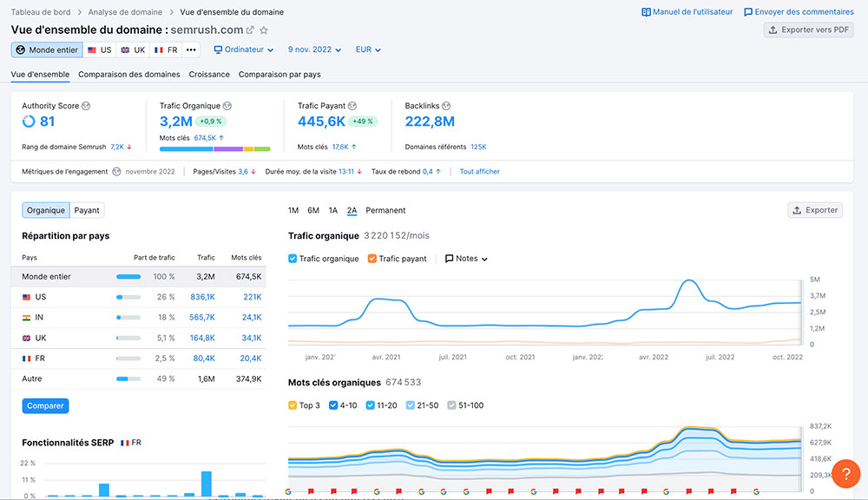
Task: Select the FR flag database
Action: point(166,49)
